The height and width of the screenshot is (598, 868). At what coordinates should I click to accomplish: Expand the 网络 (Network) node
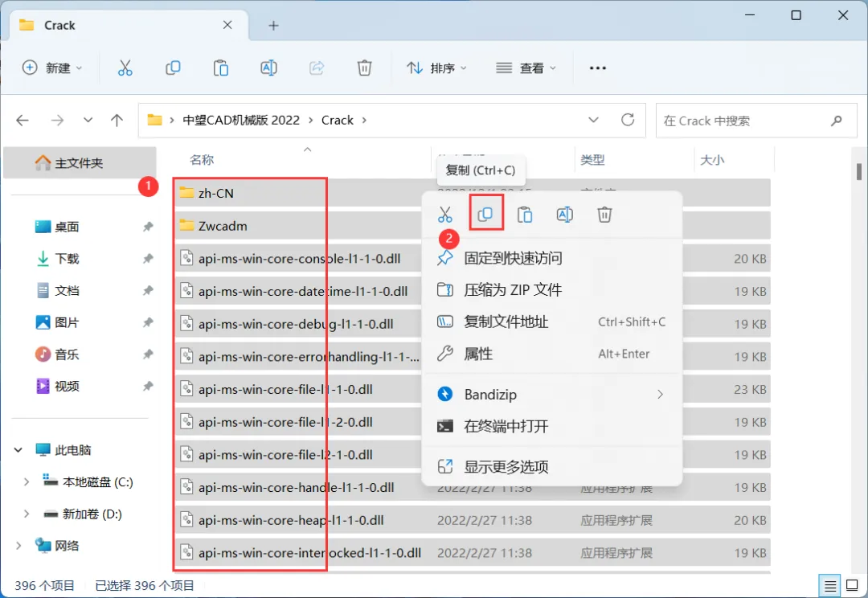pyautogui.click(x=18, y=546)
